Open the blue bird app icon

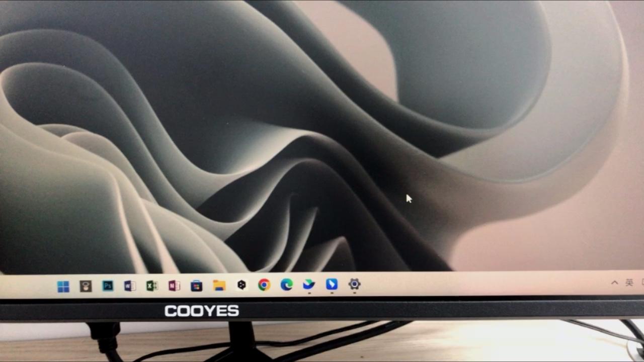309,285
